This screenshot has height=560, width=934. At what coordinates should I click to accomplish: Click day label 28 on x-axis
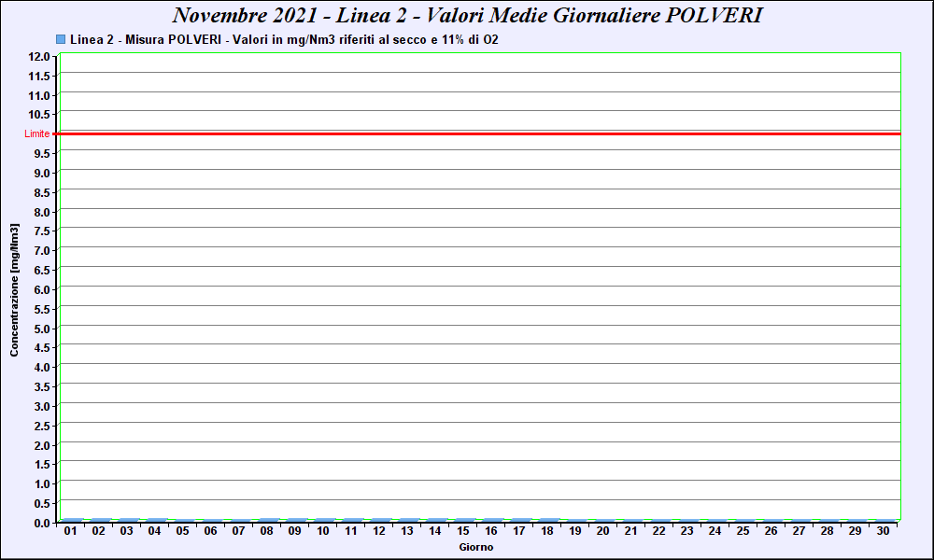click(x=827, y=531)
